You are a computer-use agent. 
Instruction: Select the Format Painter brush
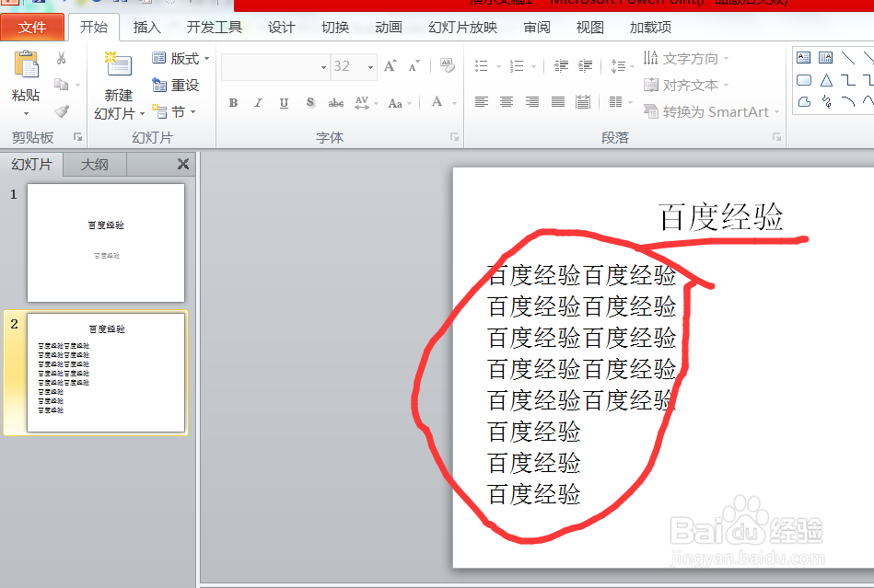62,110
